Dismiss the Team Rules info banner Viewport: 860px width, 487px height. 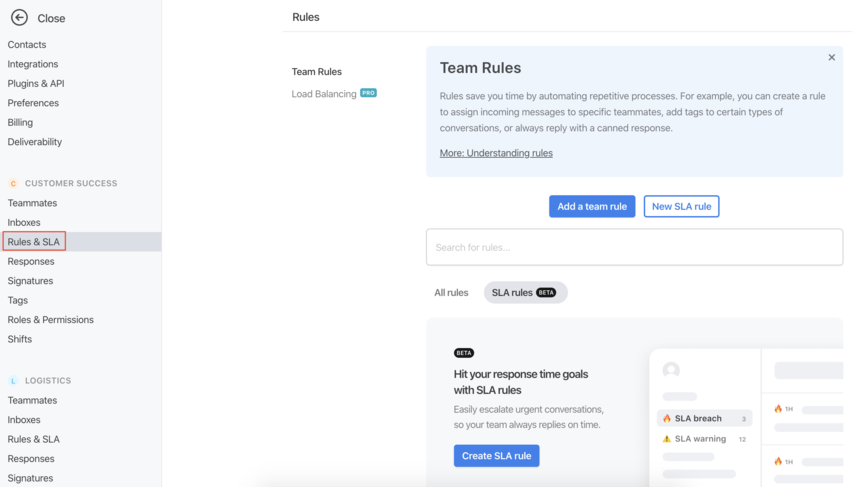[x=831, y=57]
